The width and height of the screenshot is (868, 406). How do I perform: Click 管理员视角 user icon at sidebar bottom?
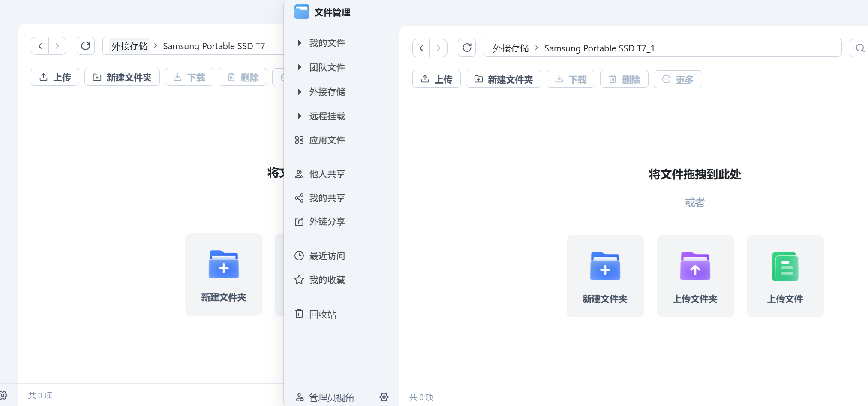coord(300,397)
